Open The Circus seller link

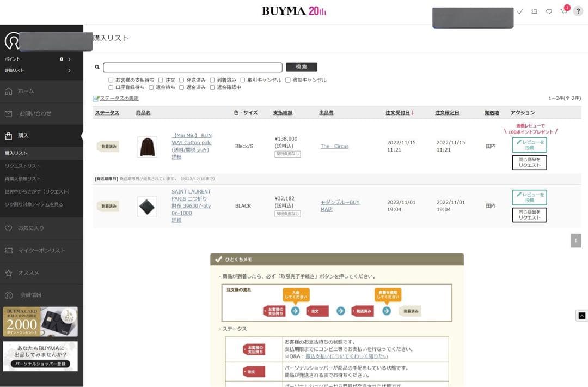click(334, 147)
